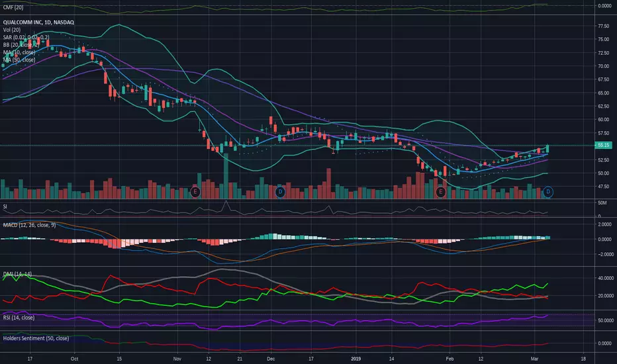Click the Dec date on time axis
617x364 pixels.
tap(271, 359)
